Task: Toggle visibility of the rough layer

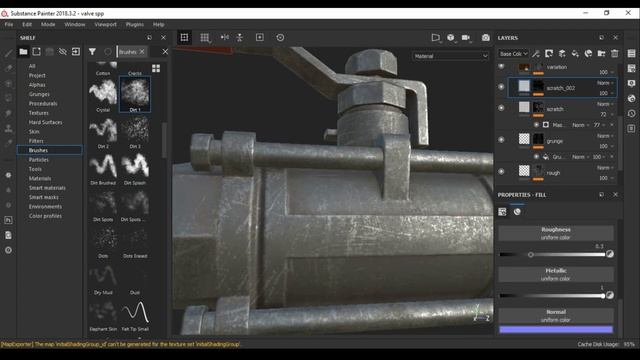Action: point(501,172)
